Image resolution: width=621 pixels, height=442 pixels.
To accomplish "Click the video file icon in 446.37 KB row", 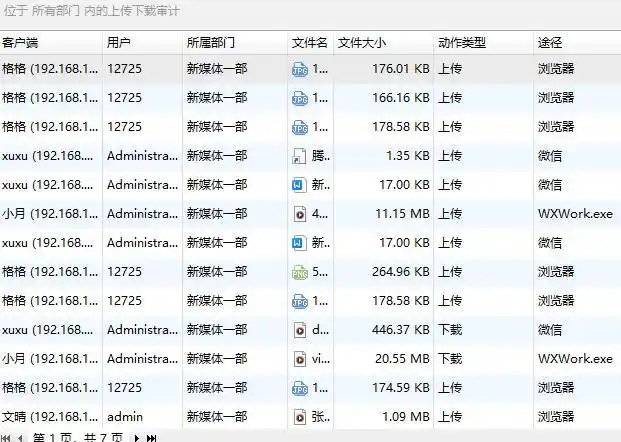I will (300, 330).
